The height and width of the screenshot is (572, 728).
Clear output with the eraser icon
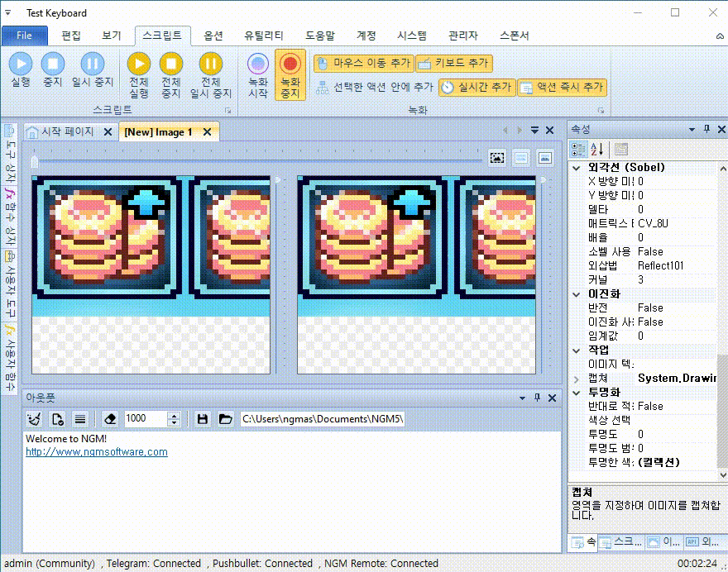point(110,419)
